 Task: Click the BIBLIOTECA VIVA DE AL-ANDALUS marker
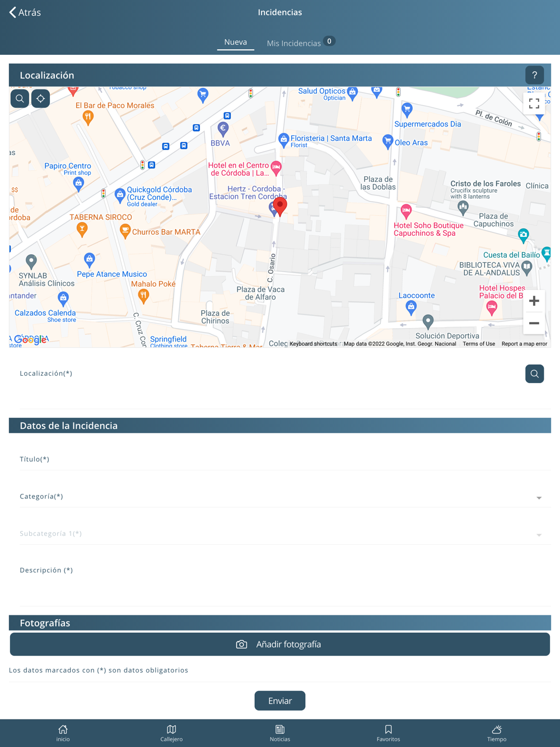pyautogui.click(x=527, y=268)
